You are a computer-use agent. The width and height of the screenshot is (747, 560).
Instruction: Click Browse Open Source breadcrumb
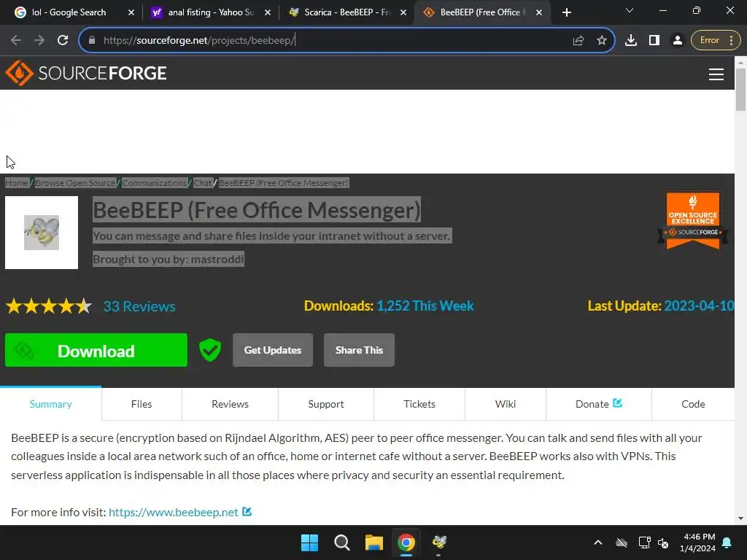click(75, 183)
